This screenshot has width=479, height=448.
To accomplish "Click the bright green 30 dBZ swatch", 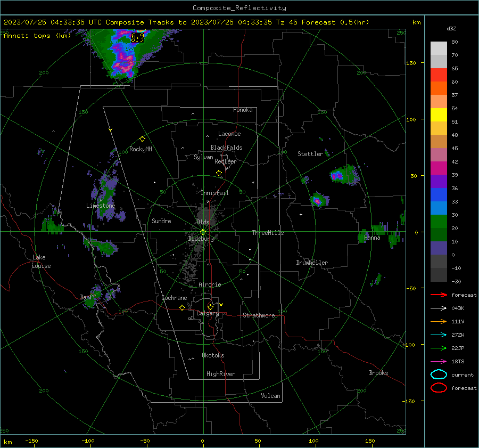I will pos(439,221).
